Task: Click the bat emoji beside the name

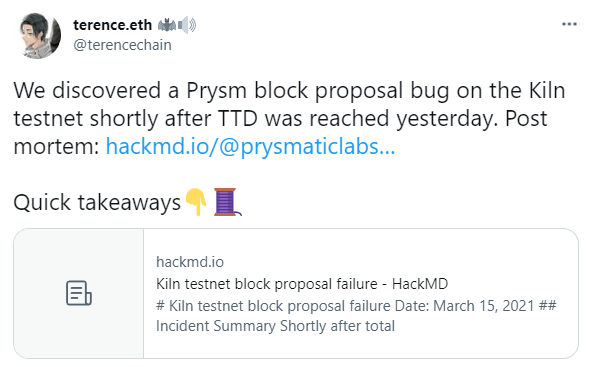Action: (x=167, y=25)
